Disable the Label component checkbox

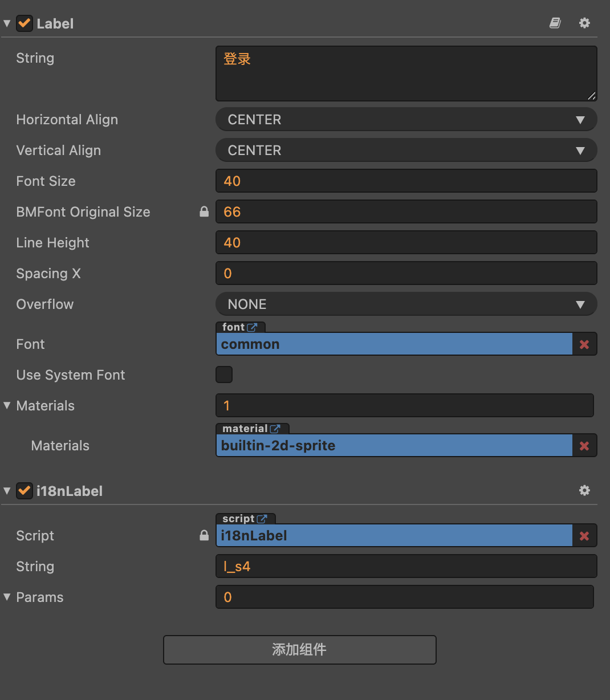tap(25, 23)
